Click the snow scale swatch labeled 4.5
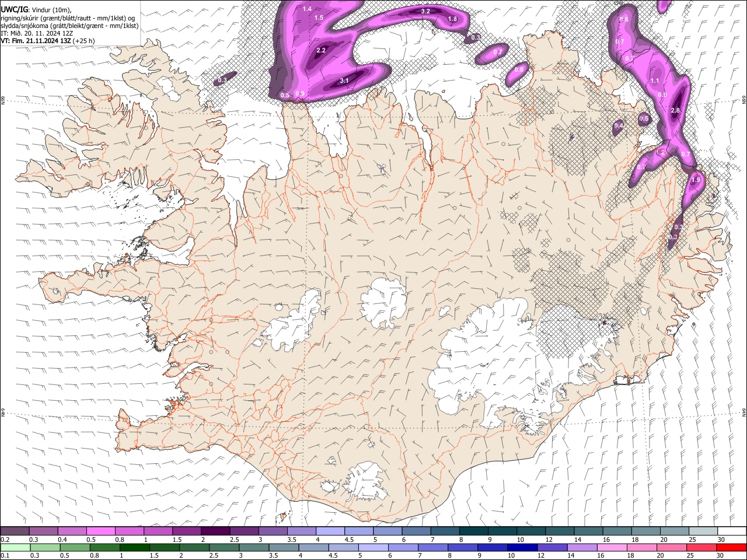Viewport: 747px width, 560px height. pos(358,531)
